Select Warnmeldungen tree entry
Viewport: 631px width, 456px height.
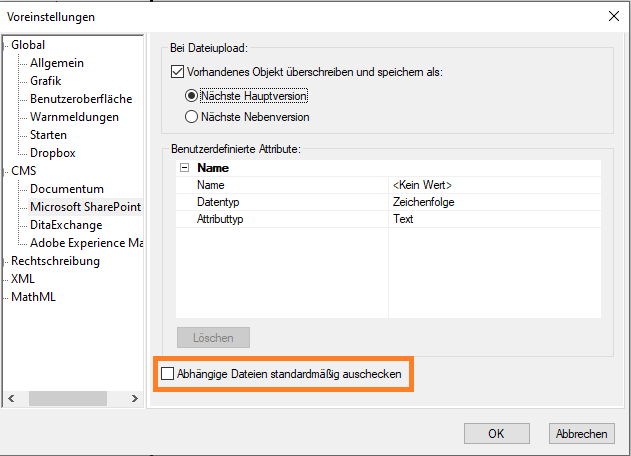click(74, 117)
